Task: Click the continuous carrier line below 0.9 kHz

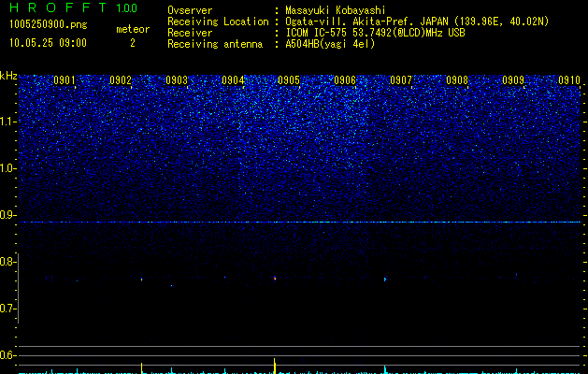Action: (x=299, y=223)
